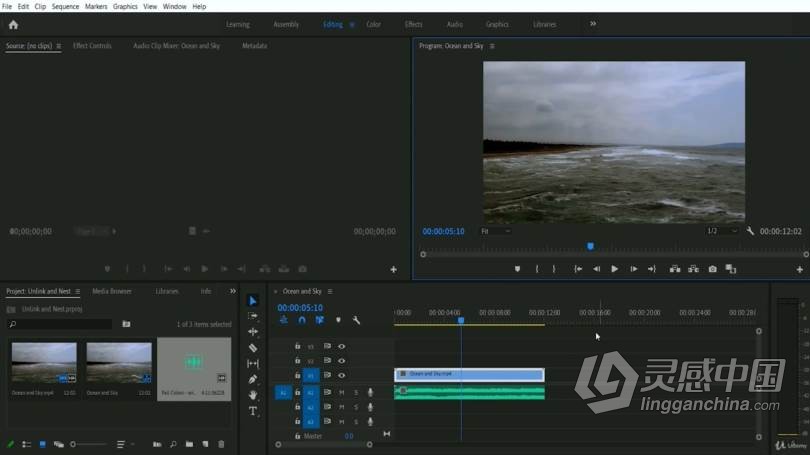Open Program Monitor button editor plus
This screenshot has height=455, width=810.
(x=800, y=270)
